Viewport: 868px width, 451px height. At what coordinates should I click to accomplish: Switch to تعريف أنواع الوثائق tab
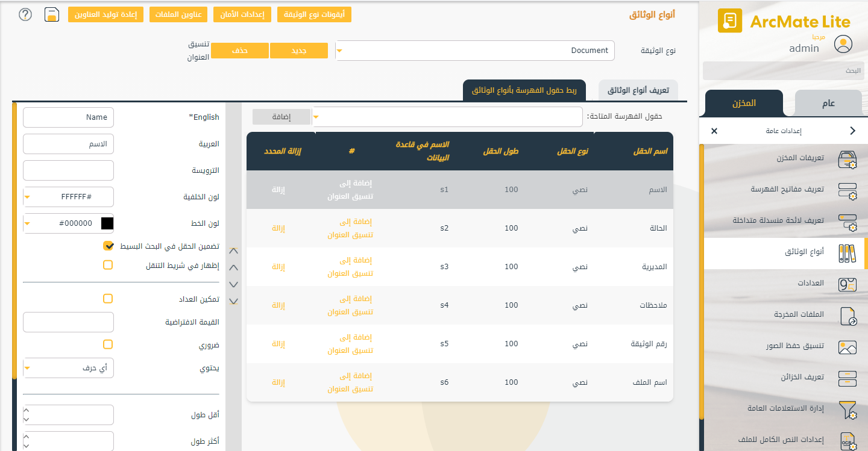[638, 90]
